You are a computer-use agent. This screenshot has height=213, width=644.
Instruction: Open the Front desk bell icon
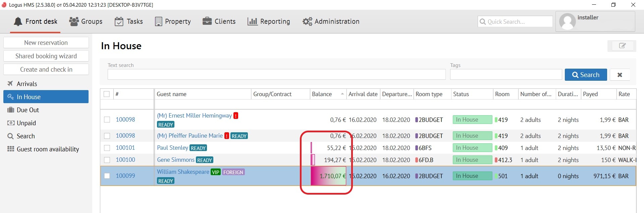coord(18,21)
